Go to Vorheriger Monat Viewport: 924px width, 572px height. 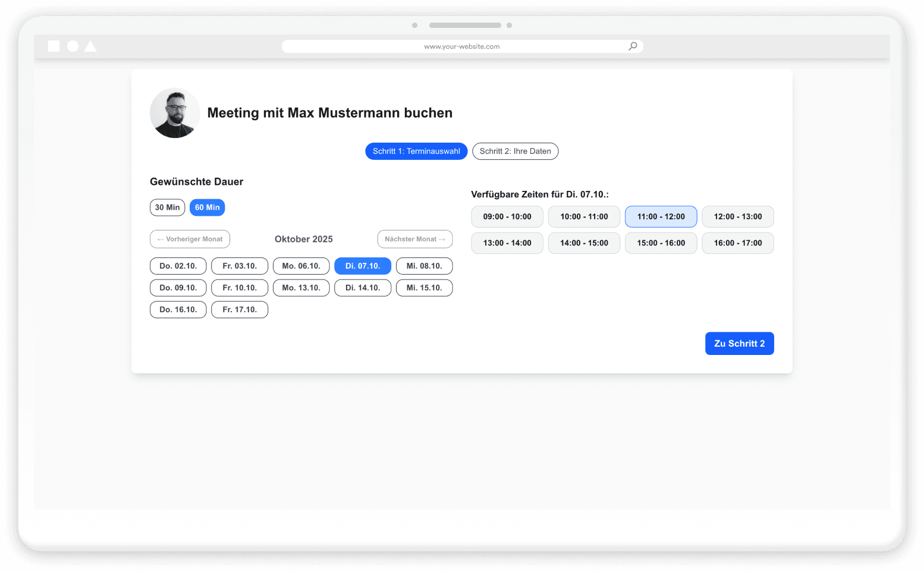click(190, 239)
